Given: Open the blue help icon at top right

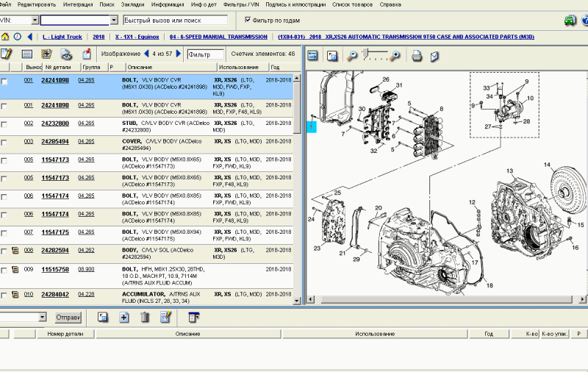Looking at the screenshot, I should [x=584, y=21].
